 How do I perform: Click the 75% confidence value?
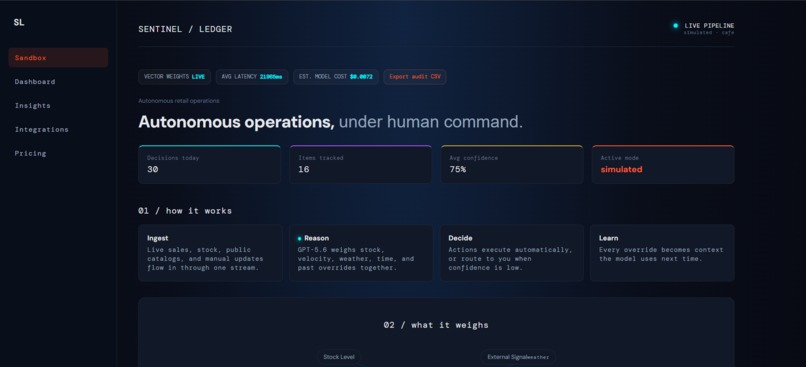[457, 169]
